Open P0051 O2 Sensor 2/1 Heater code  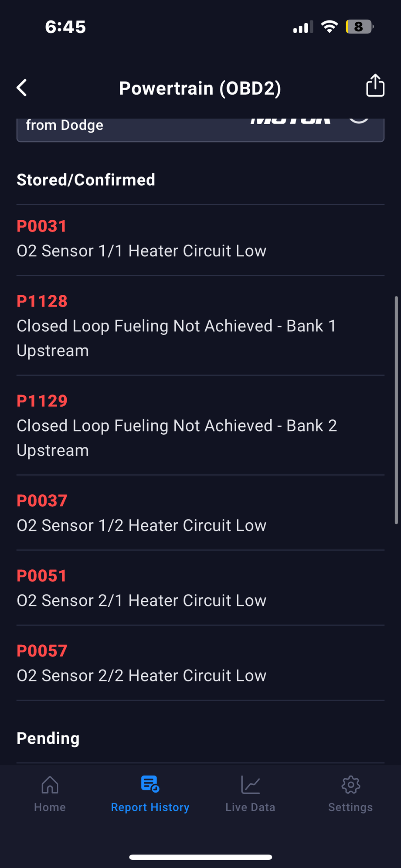[x=141, y=589]
